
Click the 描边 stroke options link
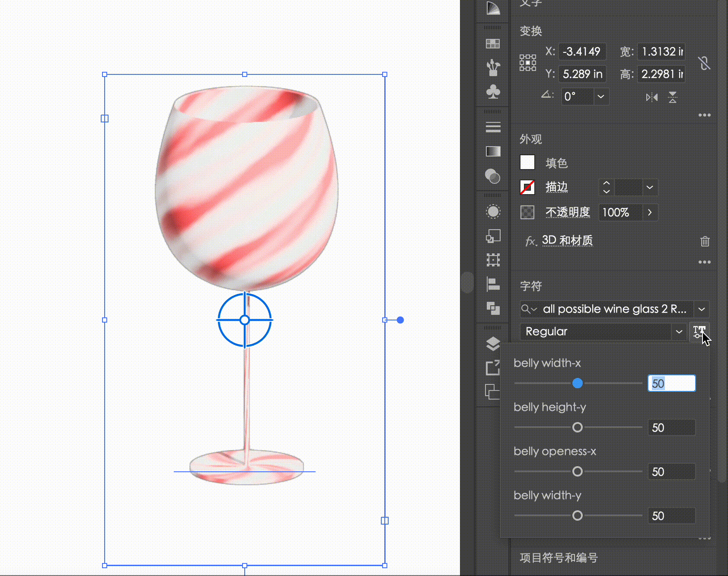click(x=556, y=187)
